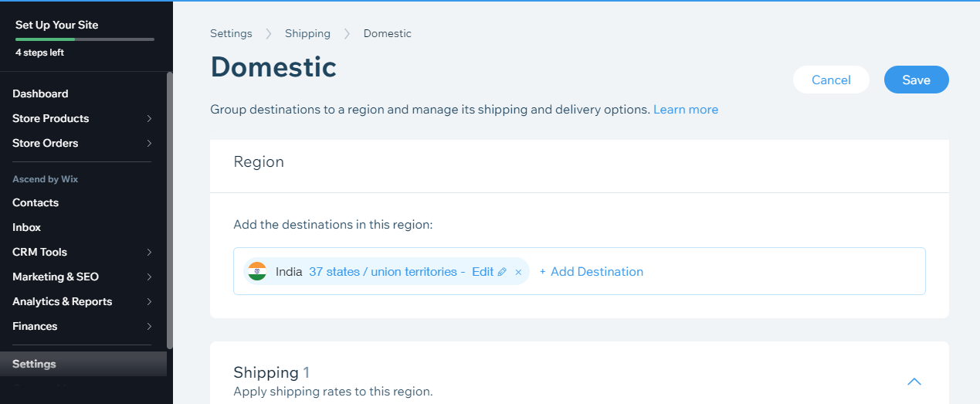Collapse the Shipping section chevron
The height and width of the screenshot is (404, 980).
pyautogui.click(x=914, y=381)
